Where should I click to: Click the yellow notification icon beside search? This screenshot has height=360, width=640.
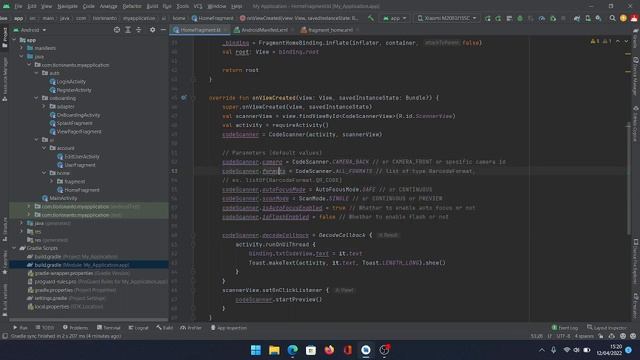pos(623,18)
